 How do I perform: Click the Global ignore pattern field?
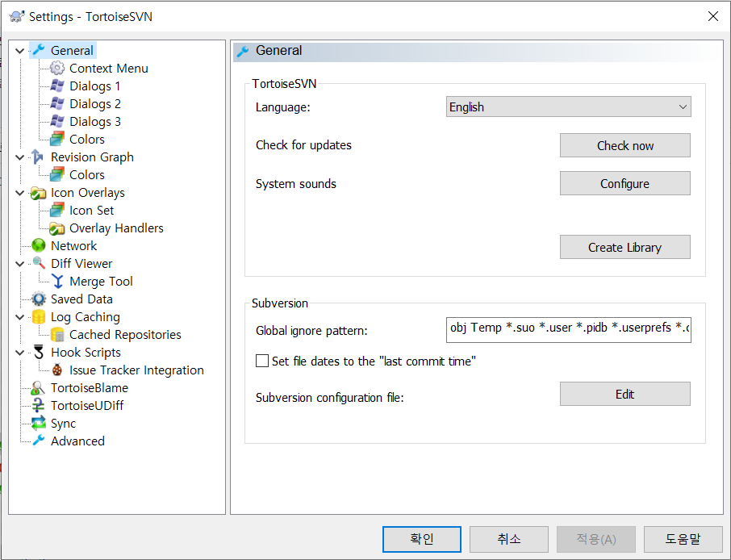point(568,330)
